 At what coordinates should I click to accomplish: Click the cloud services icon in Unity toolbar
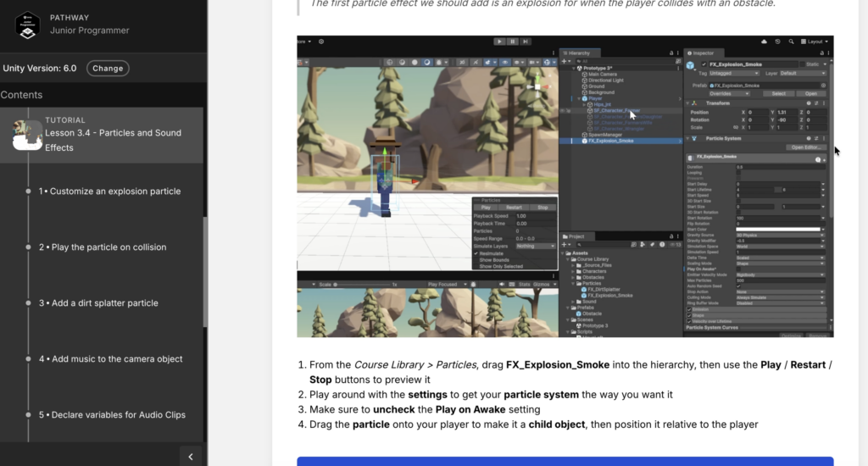(x=764, y=41)
